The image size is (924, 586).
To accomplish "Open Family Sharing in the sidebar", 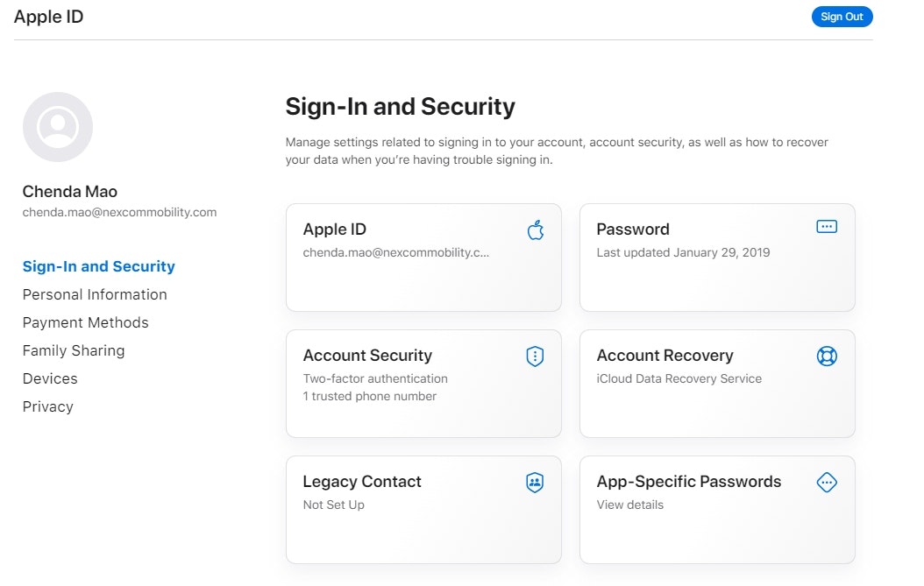I will (x=74, y=350).
